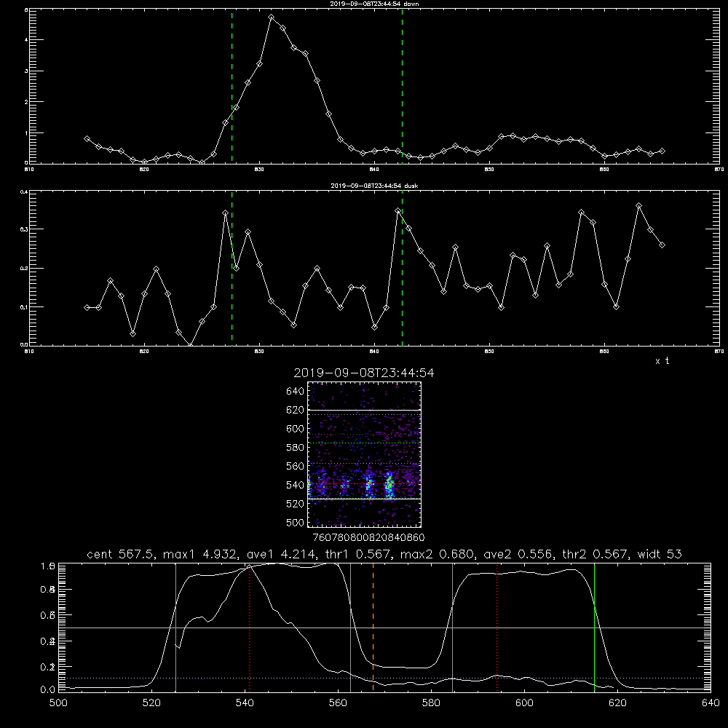Click the dusk plot title text

[374, 186]
